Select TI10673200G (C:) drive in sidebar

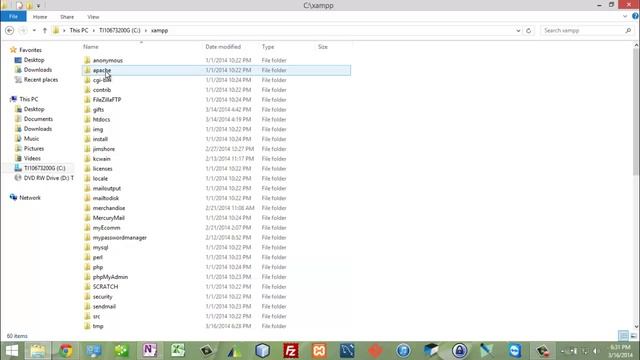[44, 168]
